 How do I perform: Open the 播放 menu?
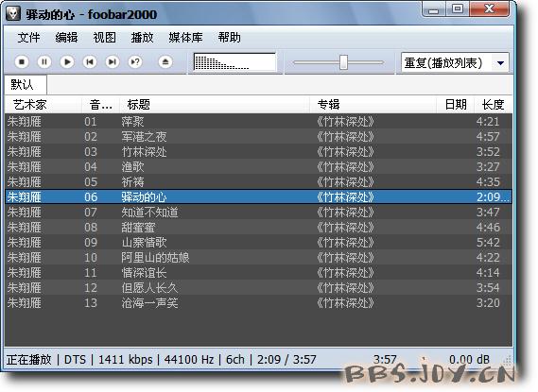click(x=142, y=38)
